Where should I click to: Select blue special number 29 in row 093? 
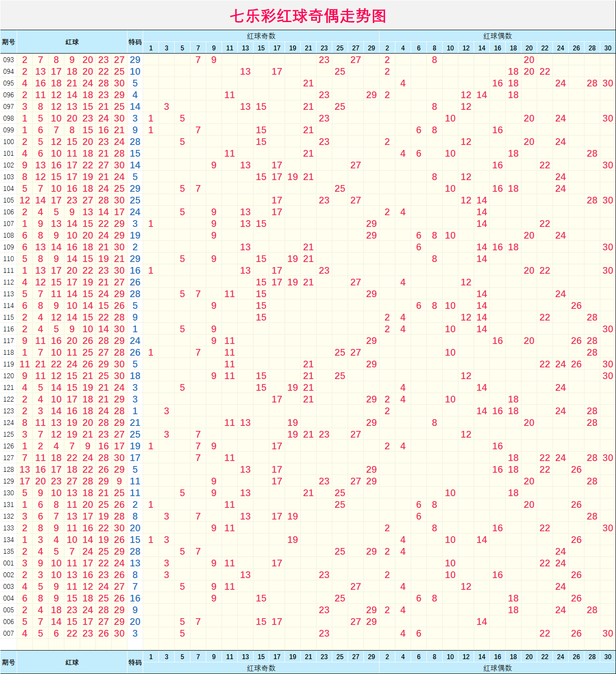[135, 60]
